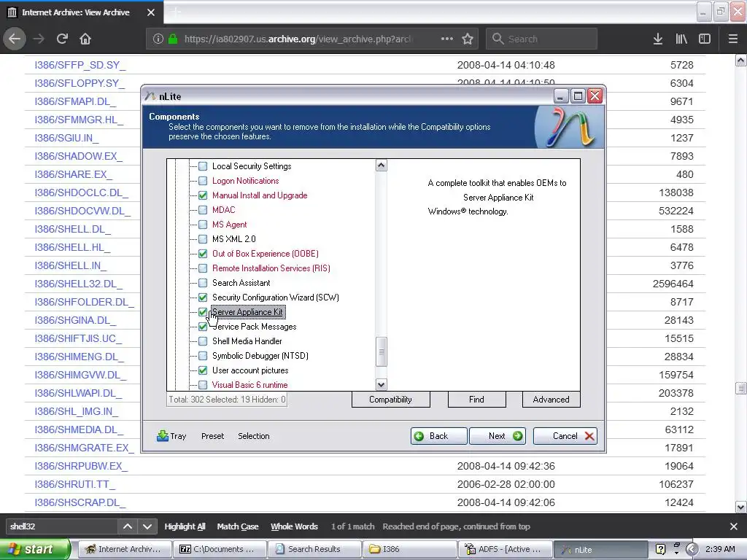Check Visual Basic 6 runtime
Image resolution: width=747 pixels, height=560 pixels.
pos(203,385)
